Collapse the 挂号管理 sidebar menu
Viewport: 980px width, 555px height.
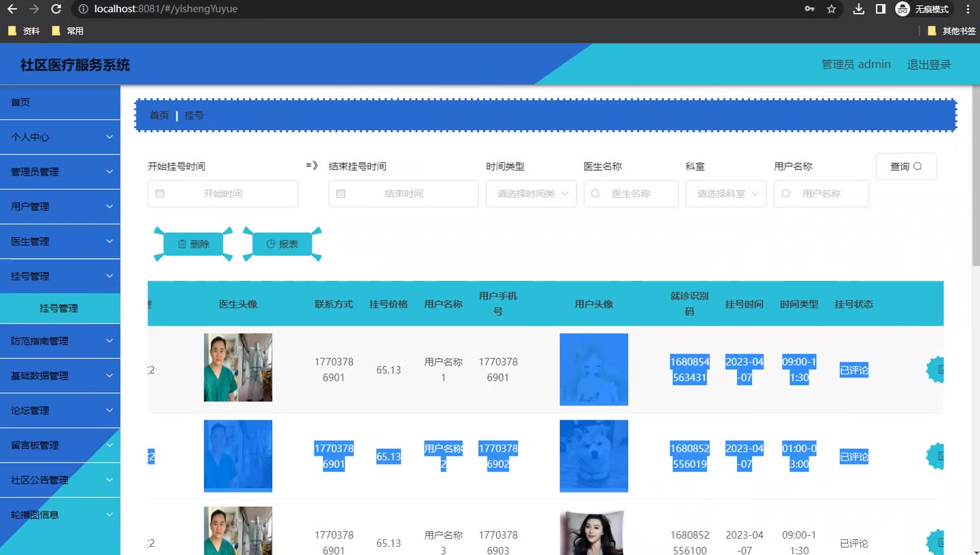pos(60,276)
